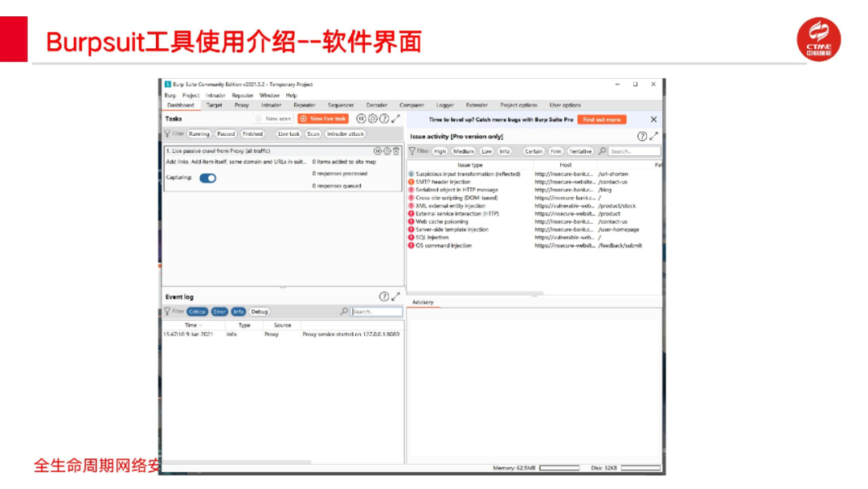The height and width of the screenshot is (489, 868).
Task: Pause the live passive crawl task
Action: coord(378,150)
